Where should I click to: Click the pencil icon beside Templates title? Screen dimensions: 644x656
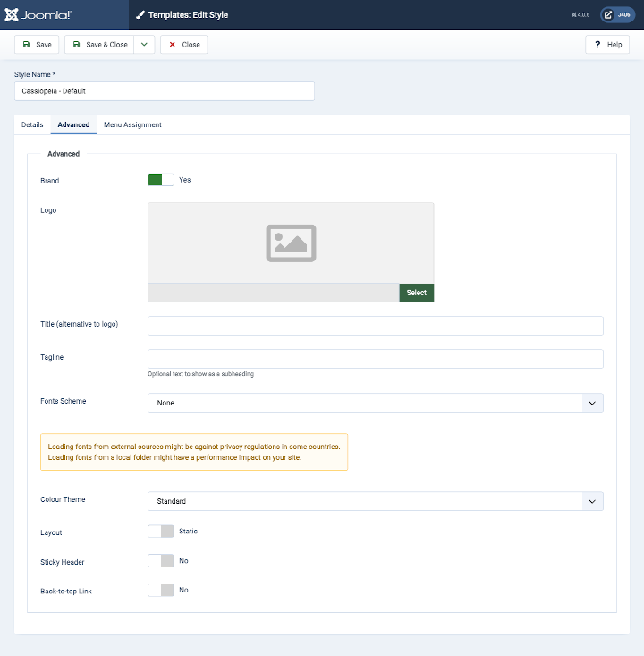(140, 15)
